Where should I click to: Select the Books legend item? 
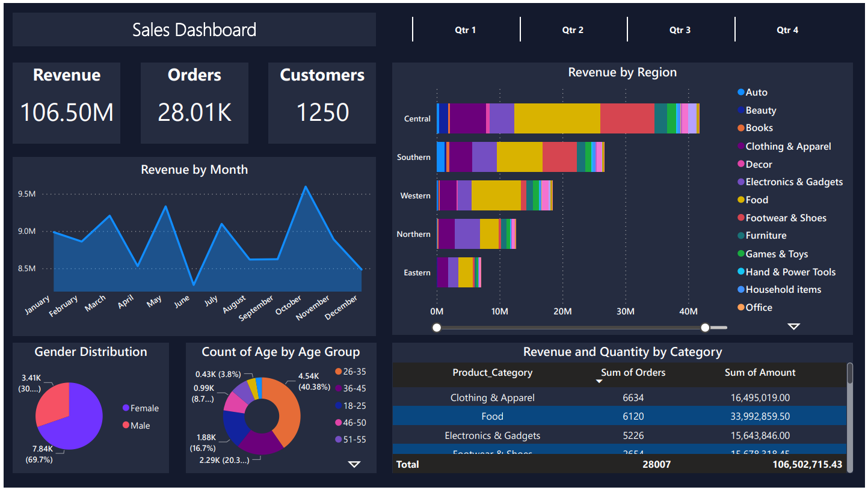point(755,127)
